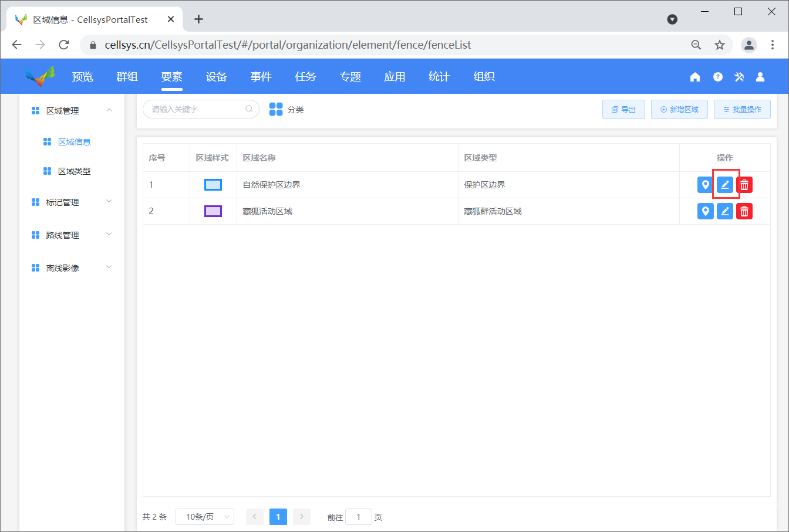The width and height of the screenshot is (789, 532).
Task: Open the tools wrench icon
Action: point(739,77)
